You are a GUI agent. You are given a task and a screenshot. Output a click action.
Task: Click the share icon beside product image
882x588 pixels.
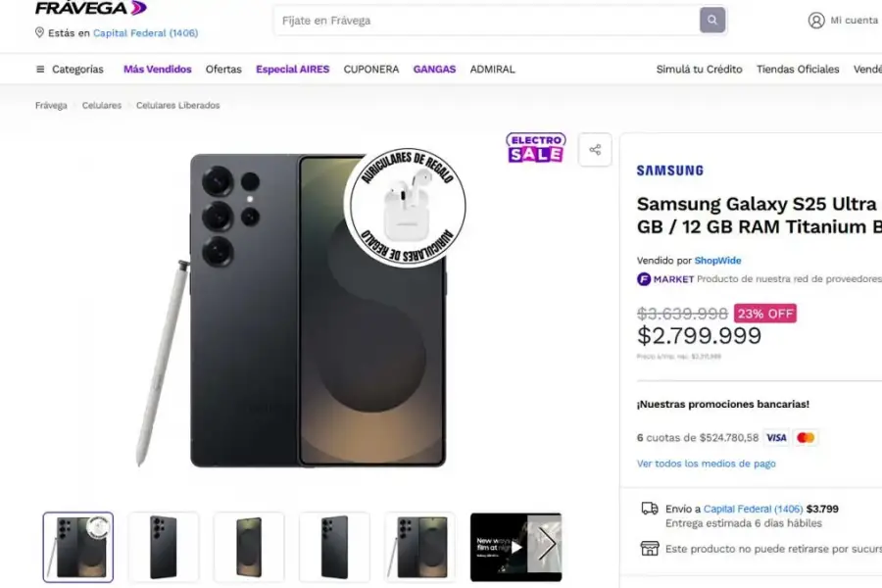[x=595, y=149]
